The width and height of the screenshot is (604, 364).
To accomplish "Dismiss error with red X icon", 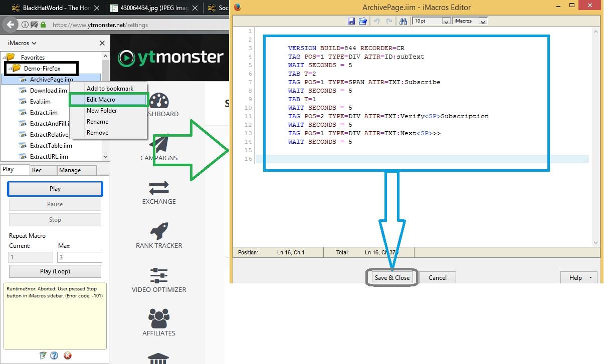I will (67, 355).
